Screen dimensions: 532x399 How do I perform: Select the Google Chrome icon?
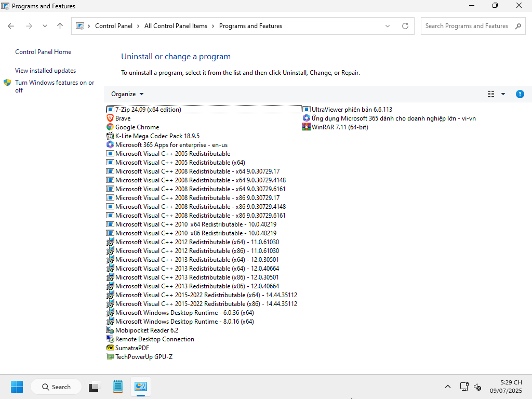110,127
